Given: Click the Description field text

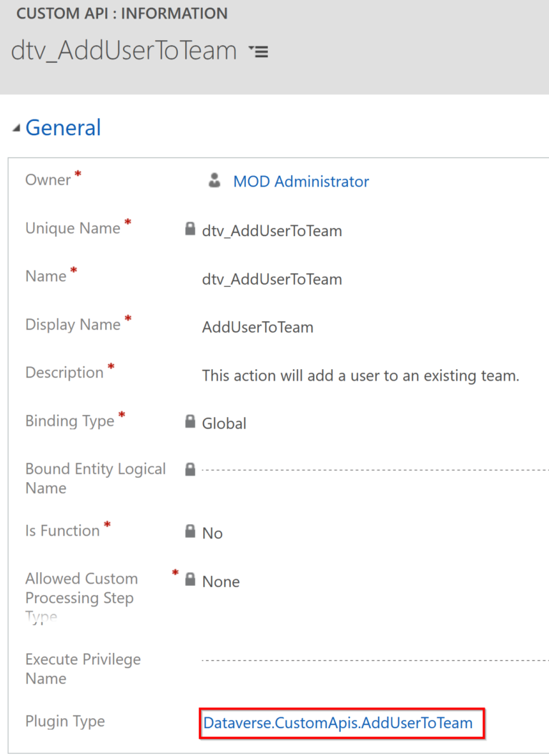Looking at the screenshot, I should pos(360,375).
